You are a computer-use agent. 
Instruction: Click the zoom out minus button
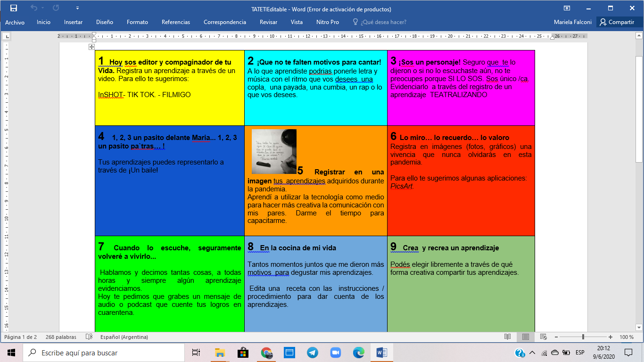[x=557, y=337]
